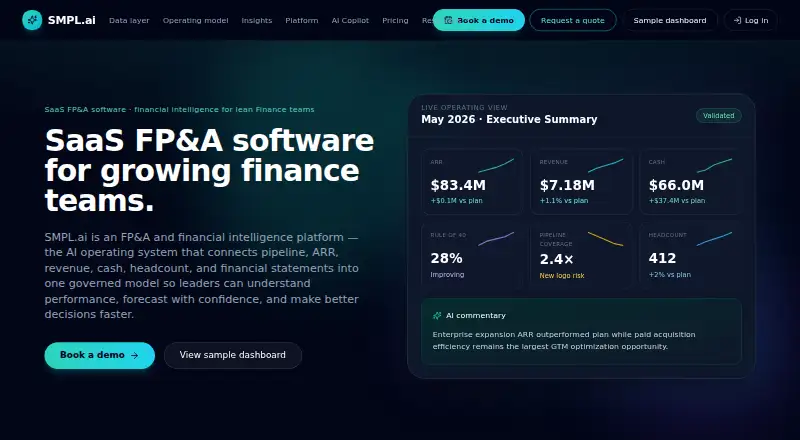The height and width of the screenshot is (440, 800).
Task: Click the hero Book a demo button
Action: (99, 355)
